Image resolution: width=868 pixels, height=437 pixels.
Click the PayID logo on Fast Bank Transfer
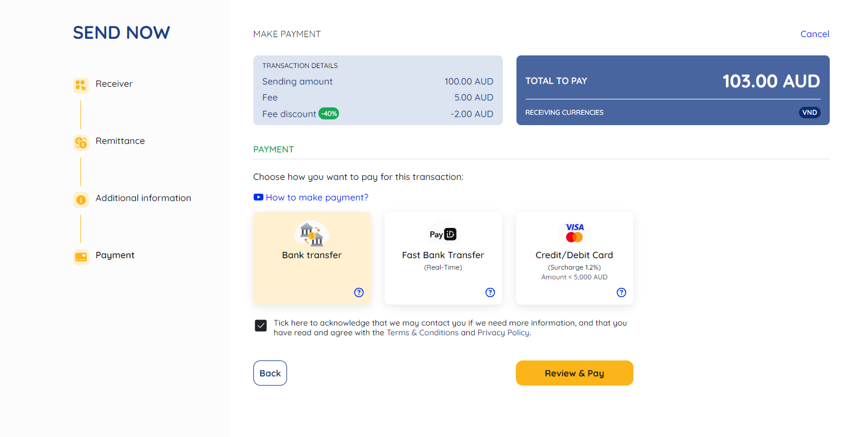pos(443,234)
